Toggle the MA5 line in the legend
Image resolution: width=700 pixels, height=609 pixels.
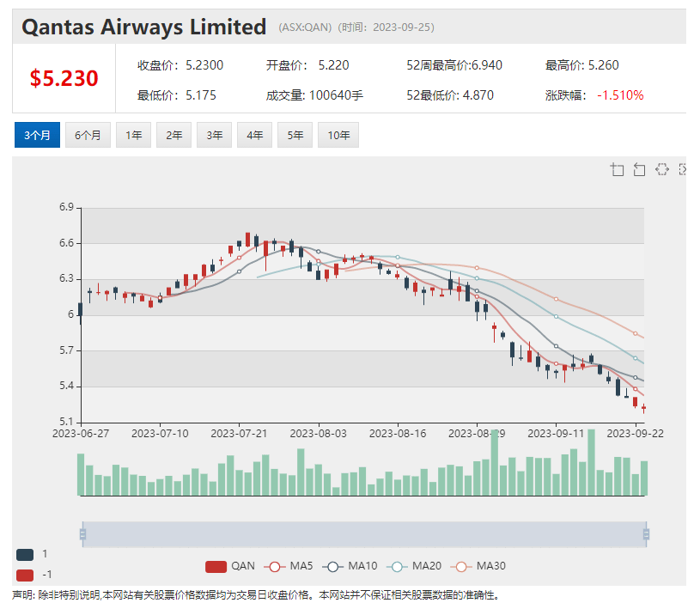(289, 566)
